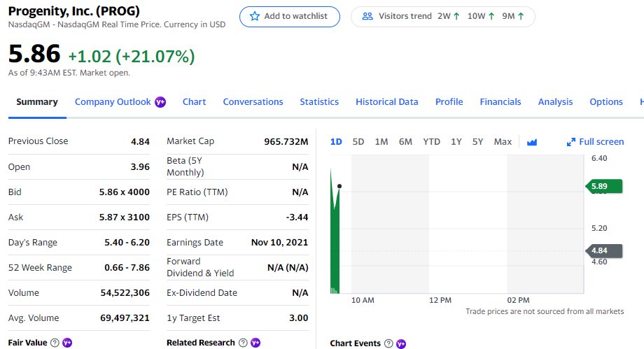Screen dimensions: 644x349
Task: Click the Forward Dividend & Yield label
Action: (200, 267)
